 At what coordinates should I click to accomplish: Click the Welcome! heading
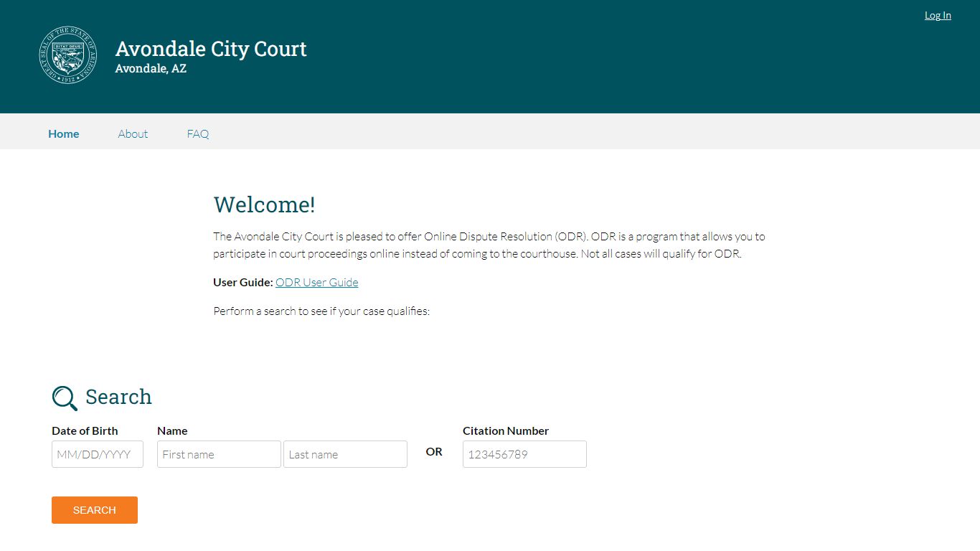pyautogui.click(x=264, y=204)
